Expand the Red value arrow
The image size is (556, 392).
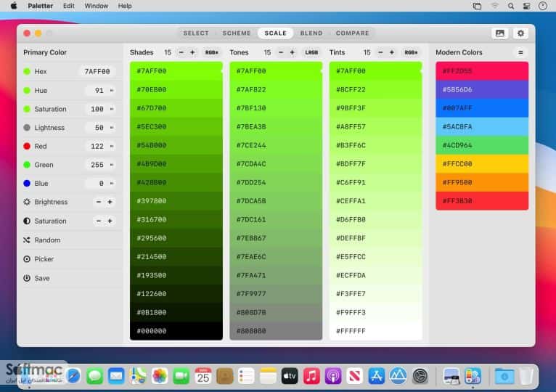(112, 146)
